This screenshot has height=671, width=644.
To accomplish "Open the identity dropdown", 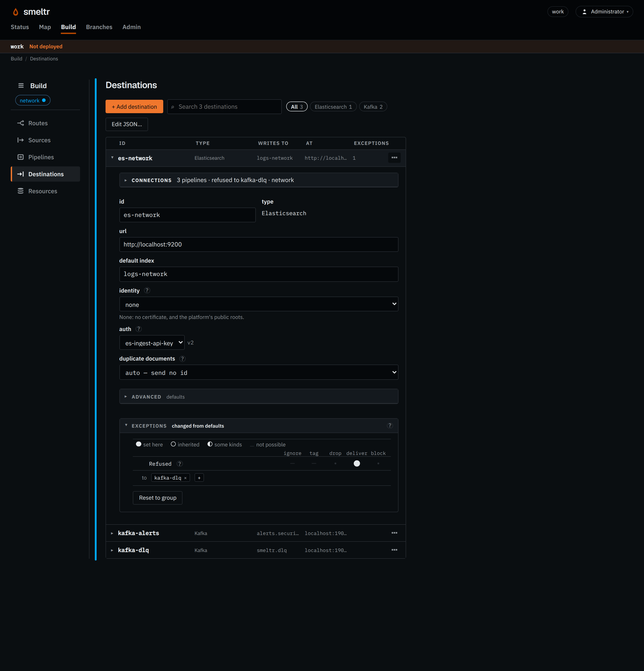I will click(x=259, y=304).
